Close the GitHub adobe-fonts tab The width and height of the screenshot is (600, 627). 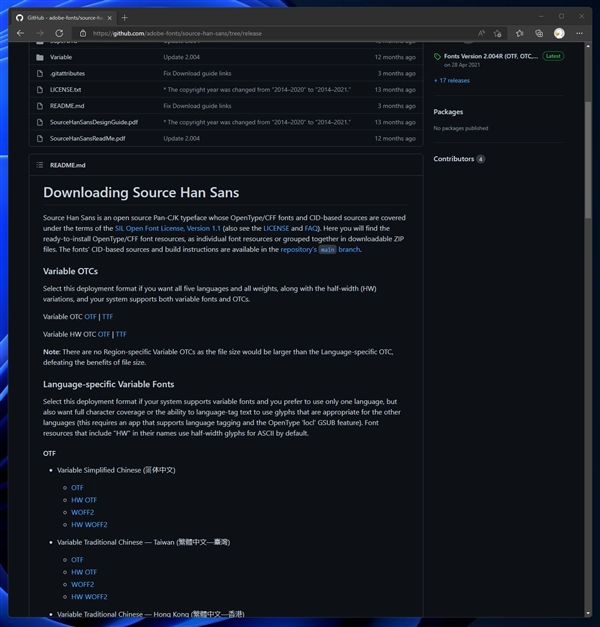coord(110,18)
